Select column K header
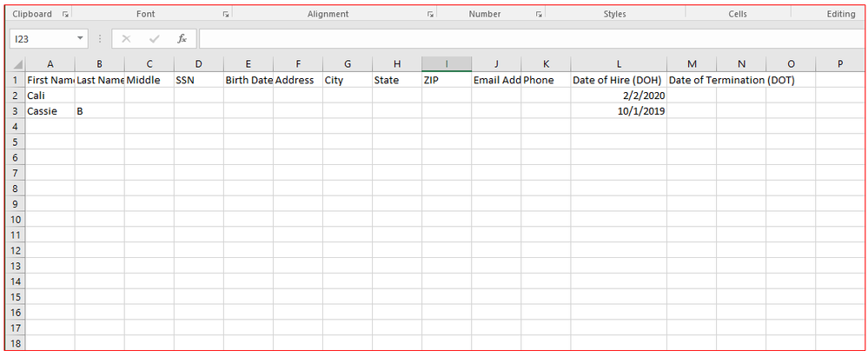868x357 pixels. tap(546, 64)
